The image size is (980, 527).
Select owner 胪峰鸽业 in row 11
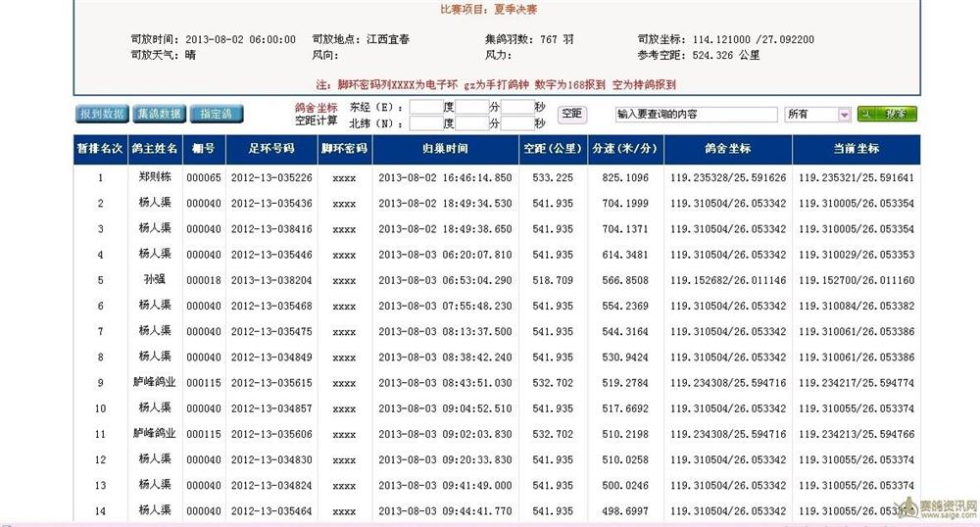155,433
